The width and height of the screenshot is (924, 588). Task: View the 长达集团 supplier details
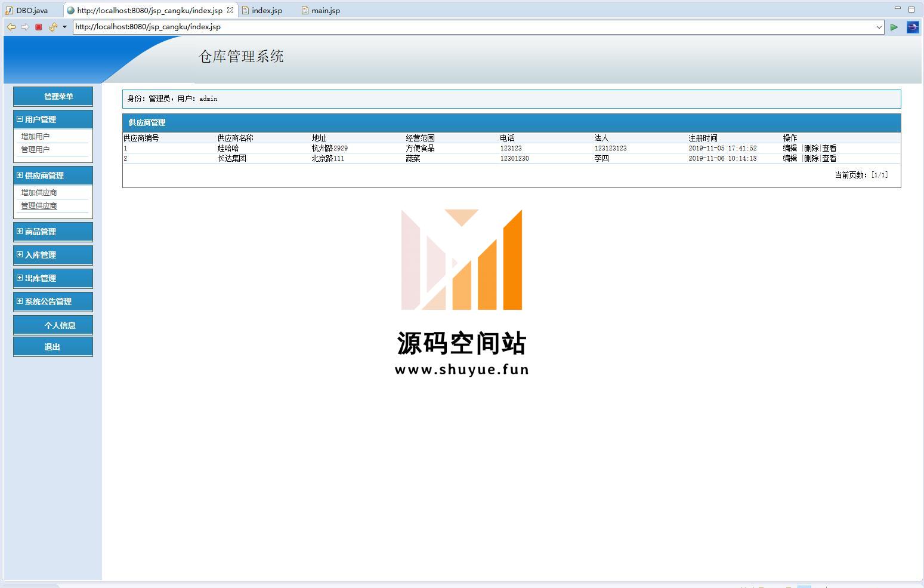(829, 158)
